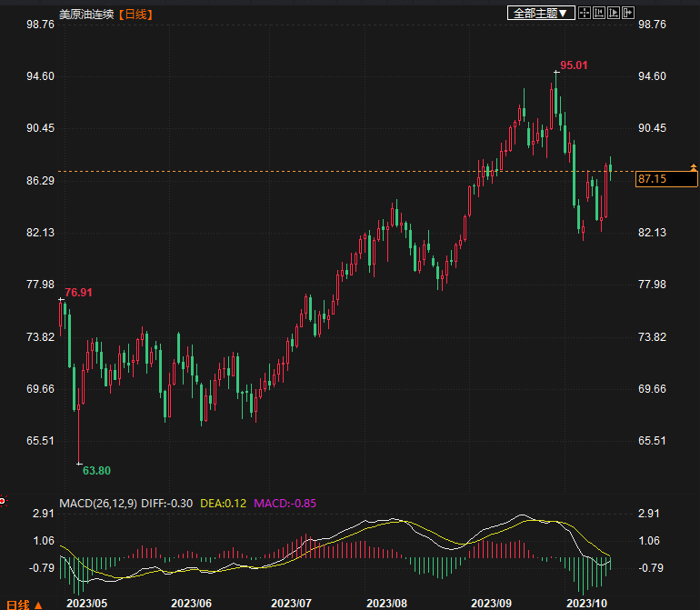The height and width of the screenshot is (610, 700).
Task: Click the orange 87.15 current price label
Action: (653, 179)
